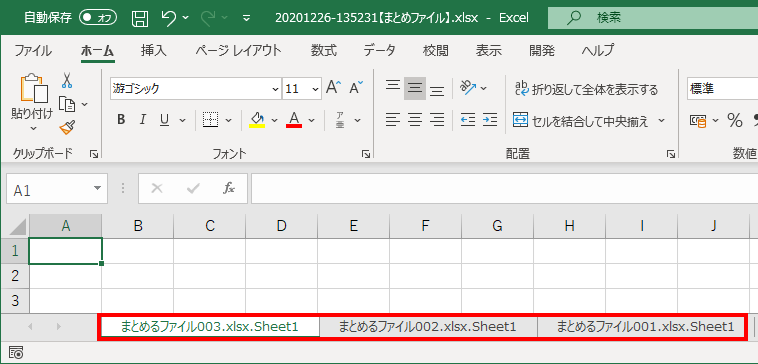The height and width of the screenshot is (364, 758).
Task: Open the undo history dropdown arrow
Action: (x=186, y=18)
